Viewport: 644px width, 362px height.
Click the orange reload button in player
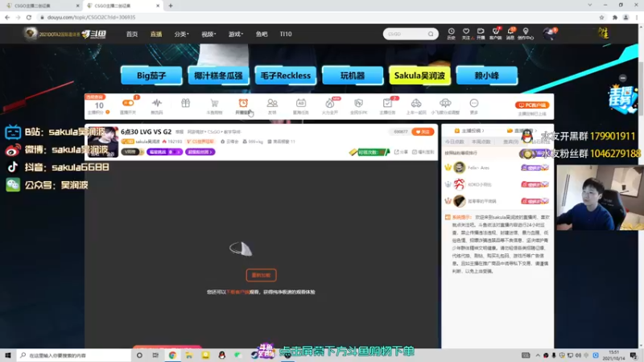click(261, 275)
